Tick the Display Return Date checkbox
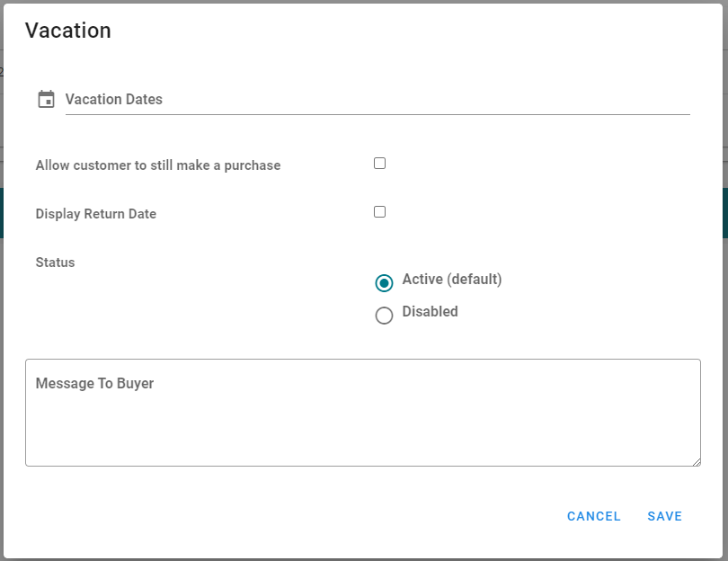Screen dimensions: 728x561 [x=380, y=212]
